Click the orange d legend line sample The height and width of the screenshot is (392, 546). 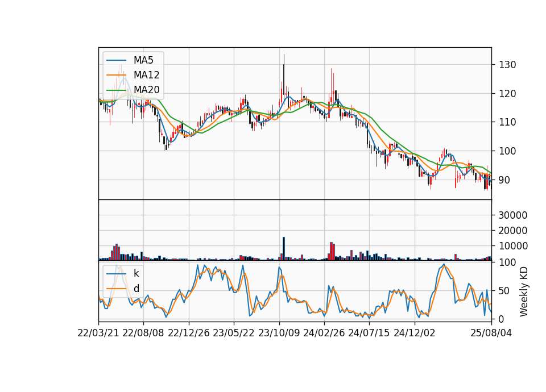[116, 289]
